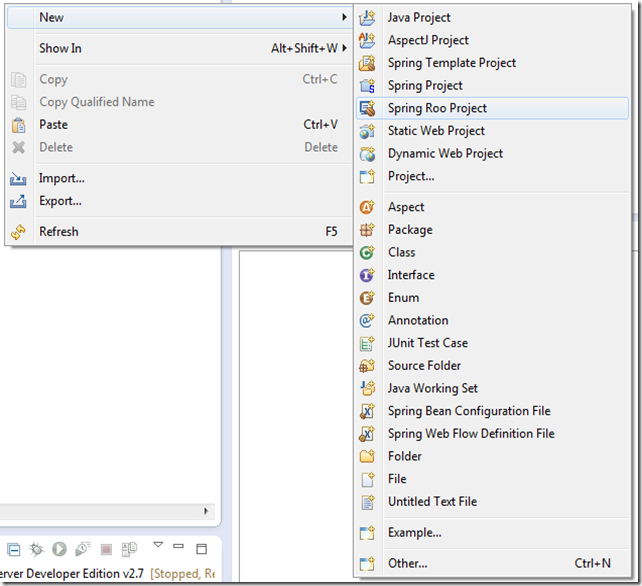Collapse all in Servers view toolbar

tap(14, 550)
